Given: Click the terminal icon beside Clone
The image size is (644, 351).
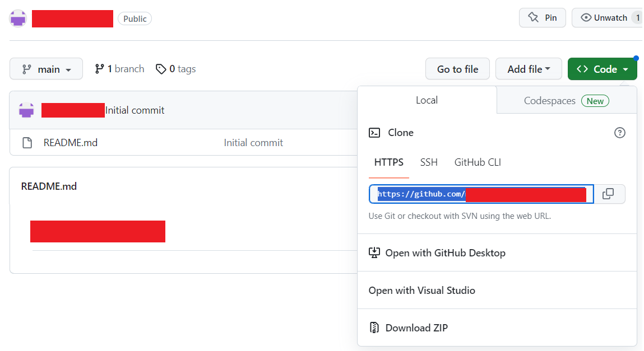Looking at the screenshot, I should coord(374,133).
